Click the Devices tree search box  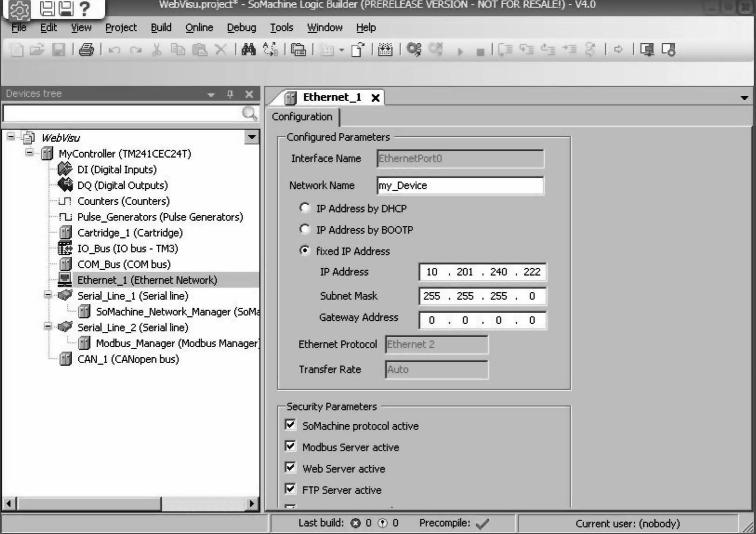coord(123,113)
